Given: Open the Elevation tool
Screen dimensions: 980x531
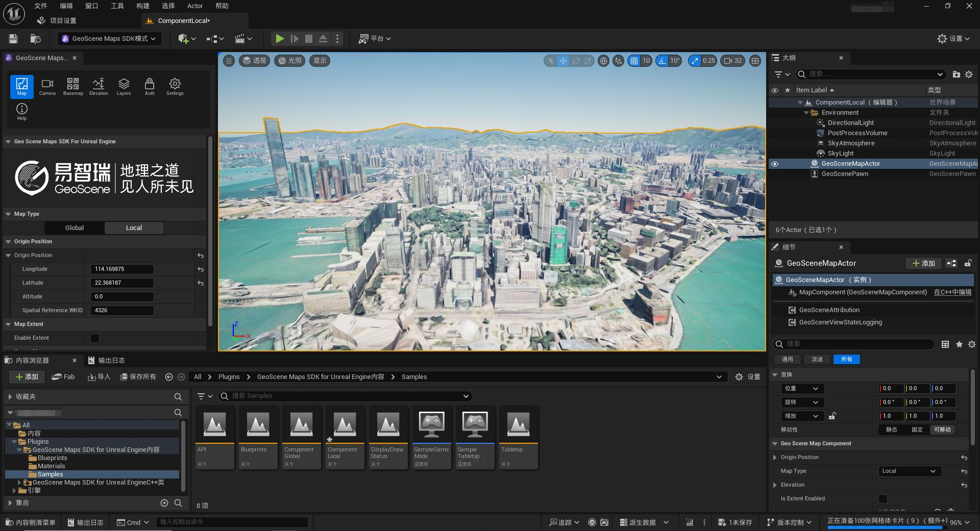Looking at the screenshot, I should [x=99, y=86].
